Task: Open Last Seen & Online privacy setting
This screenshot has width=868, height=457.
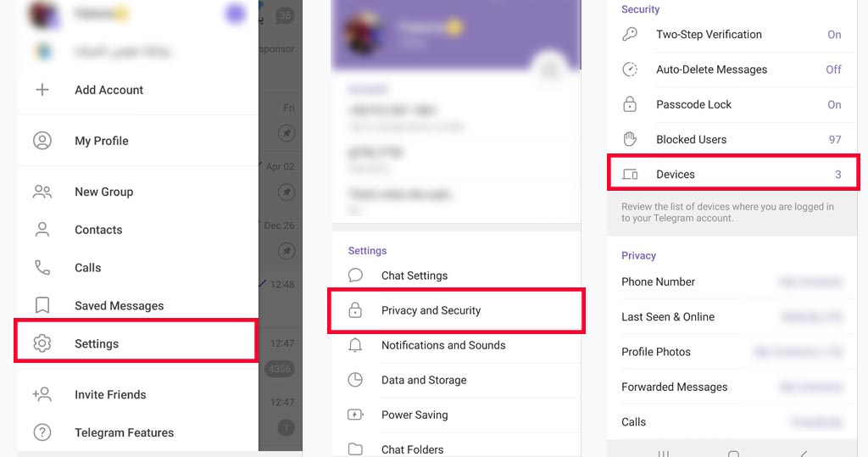Action: pyautogui.click(x=732, y=316)
